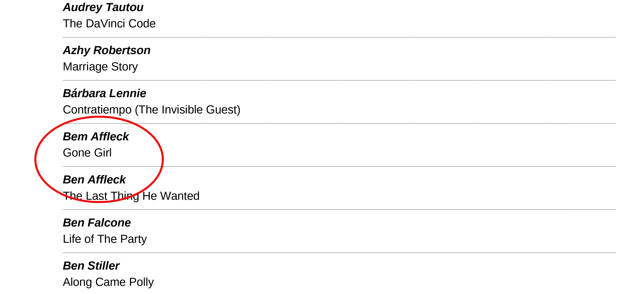Image resolution: width=644 pixels, height=294 pixels.
Task: Open The Last Thing He Wanted
Action: click(131, 196)
